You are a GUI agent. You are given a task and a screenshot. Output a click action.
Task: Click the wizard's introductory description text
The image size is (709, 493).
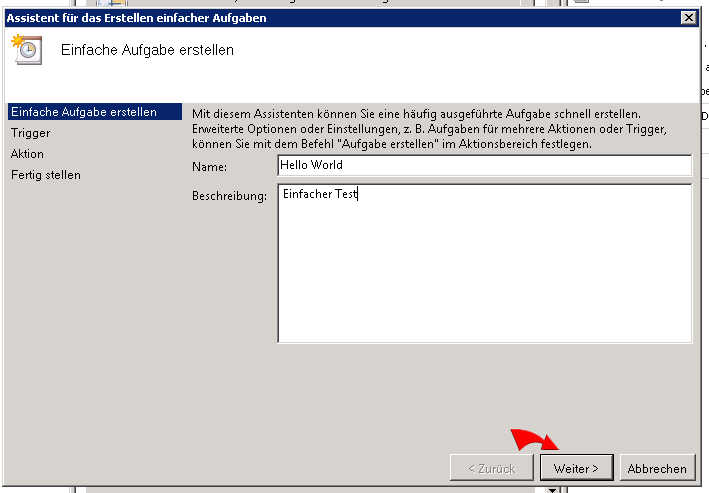pos(430,129)
